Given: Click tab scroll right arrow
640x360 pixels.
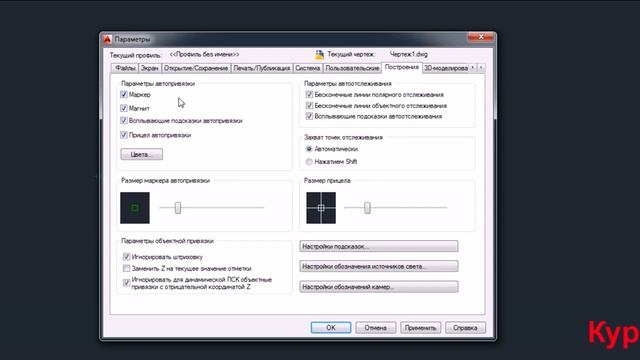Looking at the screenshot, I should (481, 68).
